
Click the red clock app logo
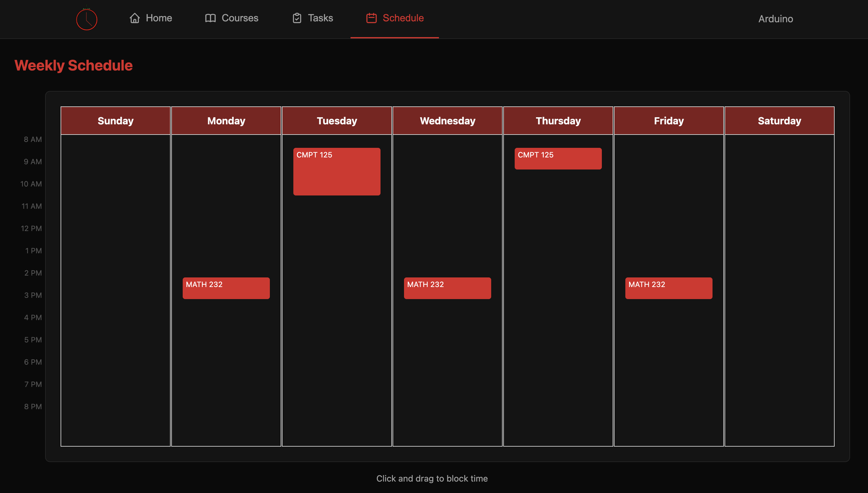87,19
